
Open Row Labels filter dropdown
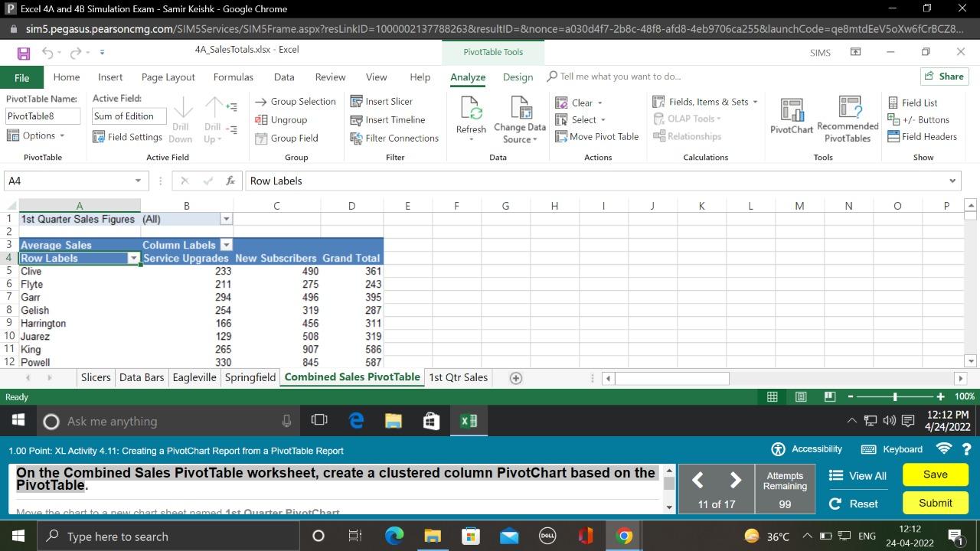click(133, 259)
